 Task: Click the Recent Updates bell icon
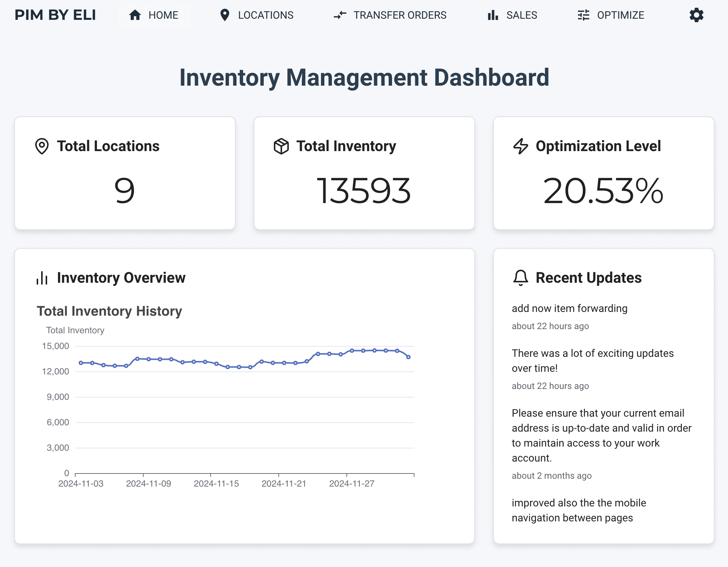521,278
